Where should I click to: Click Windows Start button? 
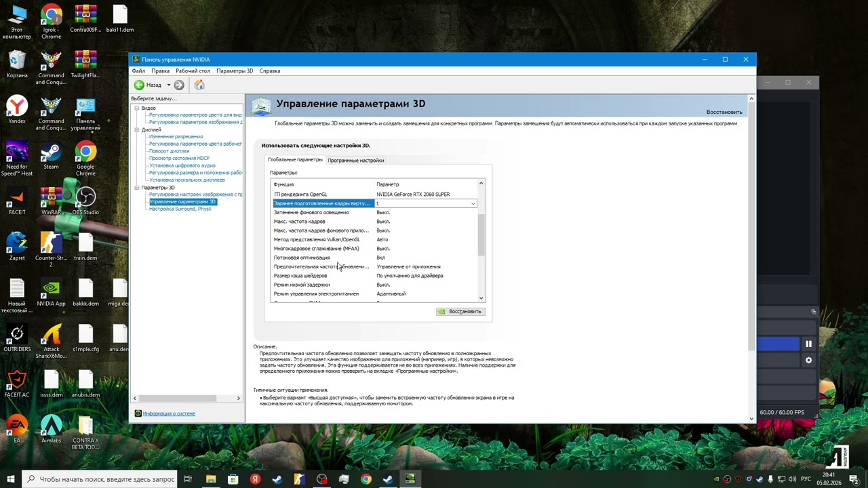pyautogui.click(x=10, y=479)
